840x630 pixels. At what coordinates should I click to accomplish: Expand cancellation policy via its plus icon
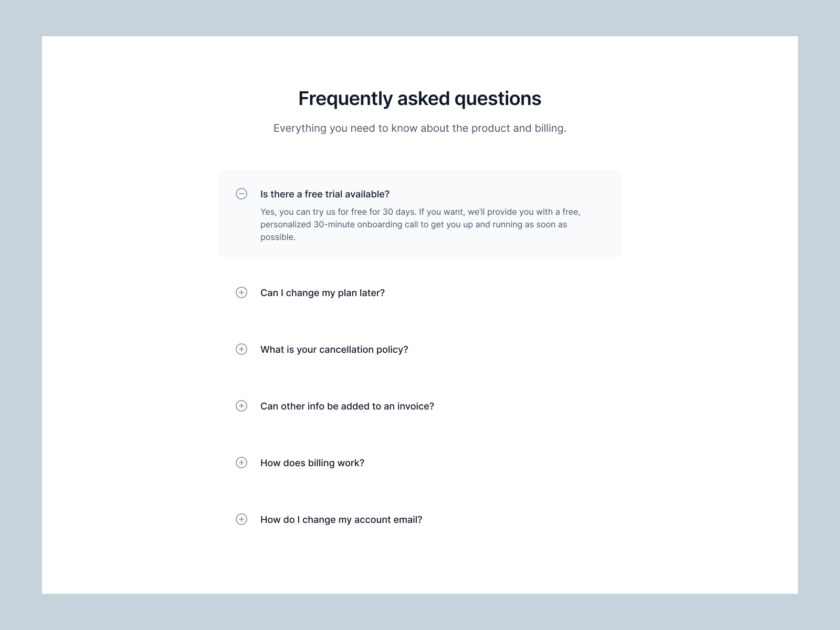pos(241,349)
